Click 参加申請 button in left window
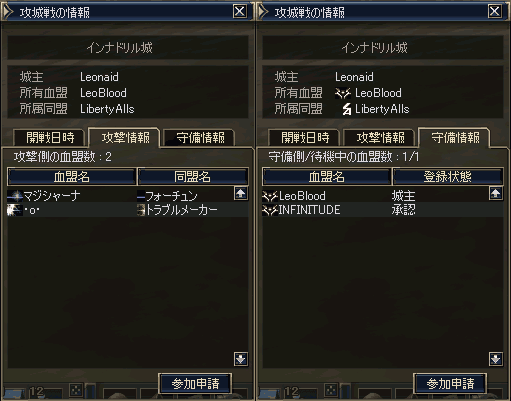Viewport: 511px width, 401px height. point(195,384)
